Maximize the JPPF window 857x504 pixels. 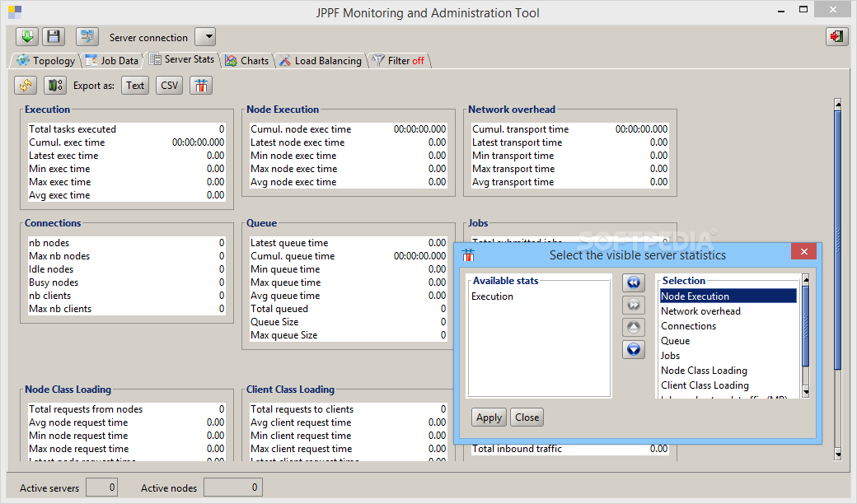pos(803,9)
